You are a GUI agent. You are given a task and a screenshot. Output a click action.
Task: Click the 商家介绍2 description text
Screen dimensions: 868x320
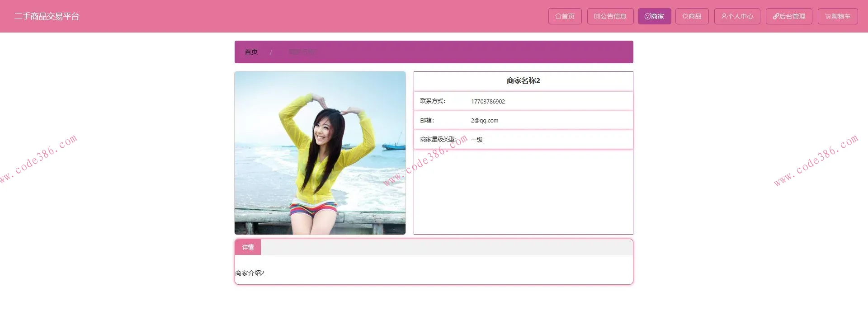click(x=250, y=273)
